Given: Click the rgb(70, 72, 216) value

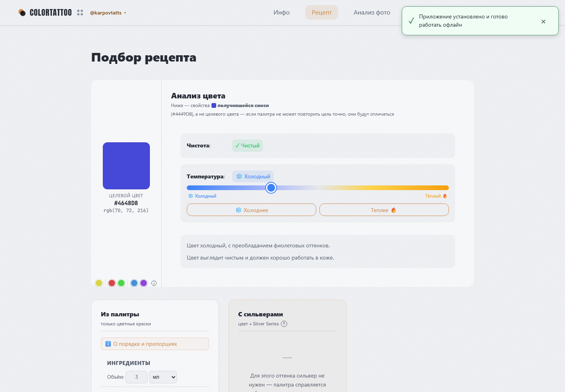Looking at the screenshot, I should coord(126,211).
